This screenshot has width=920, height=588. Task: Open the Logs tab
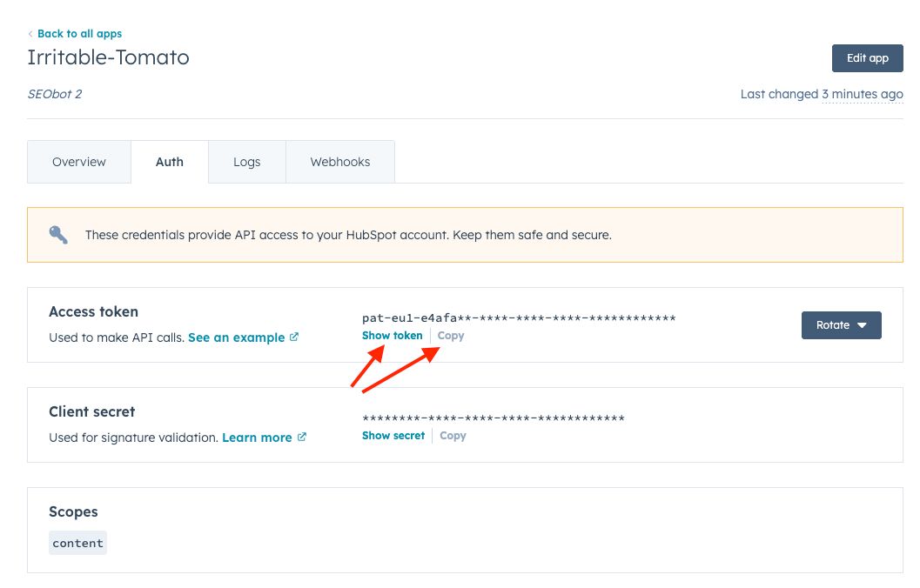tap(247, 162)
